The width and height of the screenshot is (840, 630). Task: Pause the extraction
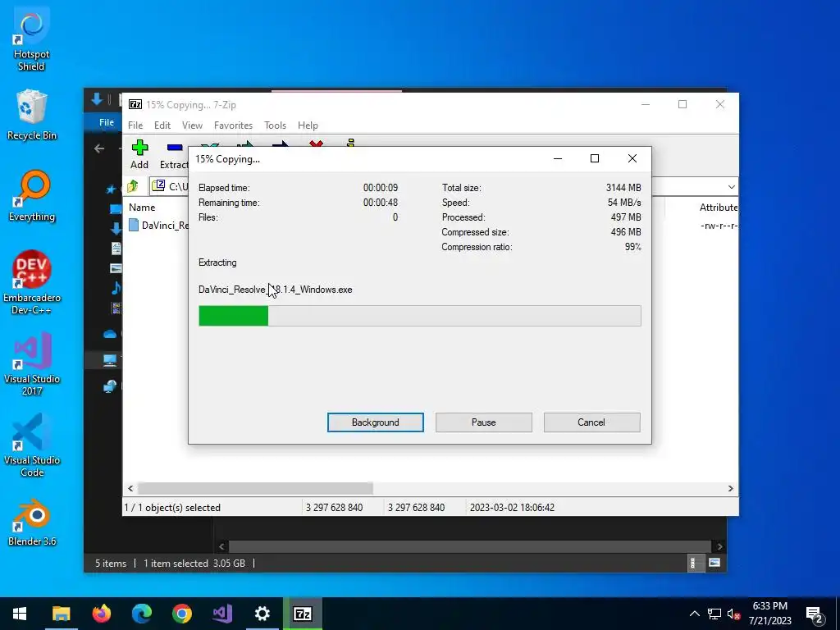point(484,422)
